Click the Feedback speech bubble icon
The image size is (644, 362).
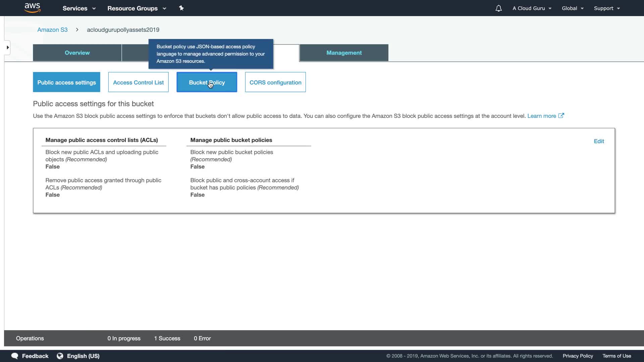click(15, 356)
